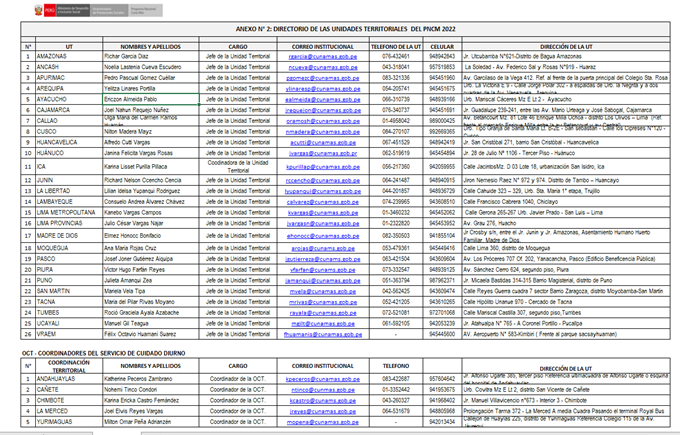This screenshot has width=680, height=435.
Task: Click the fhuamanis@cunamas.gob.pe link
Action: point(323,334)
